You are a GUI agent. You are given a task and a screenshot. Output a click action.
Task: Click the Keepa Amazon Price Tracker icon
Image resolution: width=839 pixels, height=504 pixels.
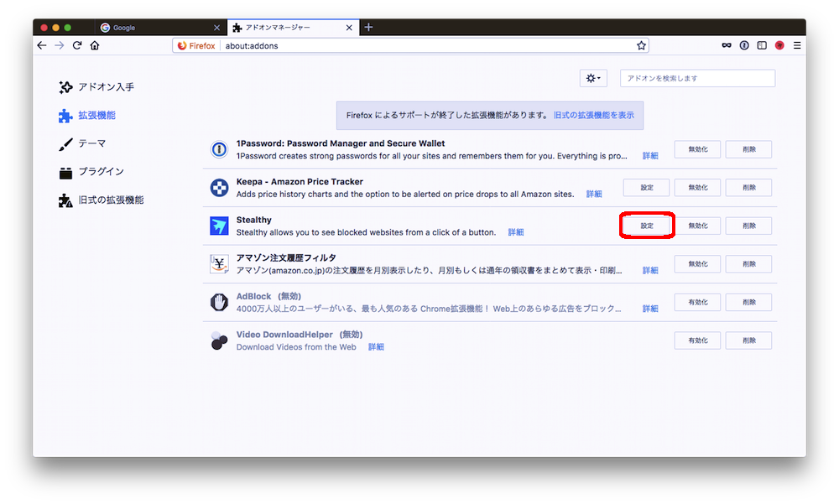(x=219, y=186)
